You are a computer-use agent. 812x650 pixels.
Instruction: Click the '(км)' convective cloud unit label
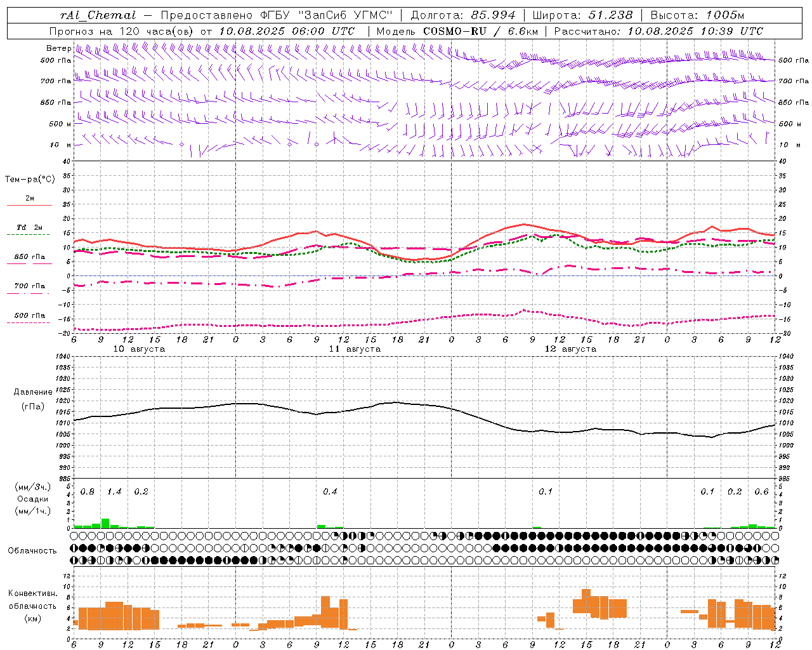click(33, 618)
